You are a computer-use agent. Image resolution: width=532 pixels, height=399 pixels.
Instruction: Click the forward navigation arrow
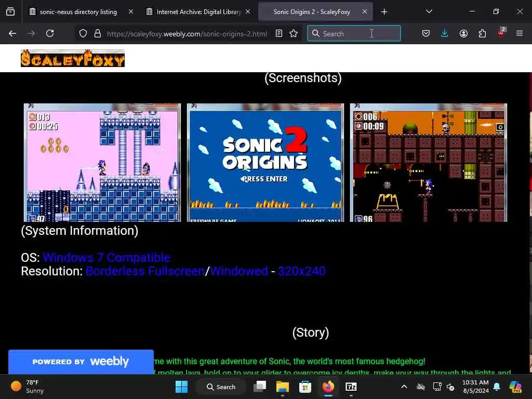pyautogui.click(x=31, y=33)
